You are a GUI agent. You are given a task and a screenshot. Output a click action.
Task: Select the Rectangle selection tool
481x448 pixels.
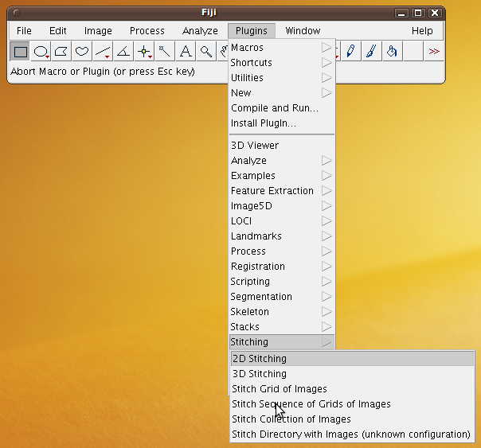20,51
